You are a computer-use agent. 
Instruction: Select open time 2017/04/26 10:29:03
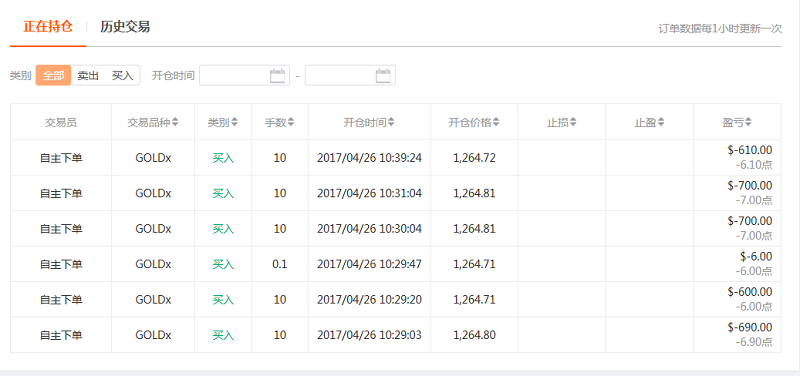(369, 335)
